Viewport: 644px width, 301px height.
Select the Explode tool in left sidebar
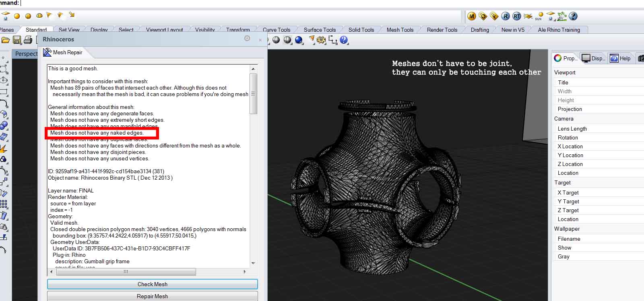4,149
